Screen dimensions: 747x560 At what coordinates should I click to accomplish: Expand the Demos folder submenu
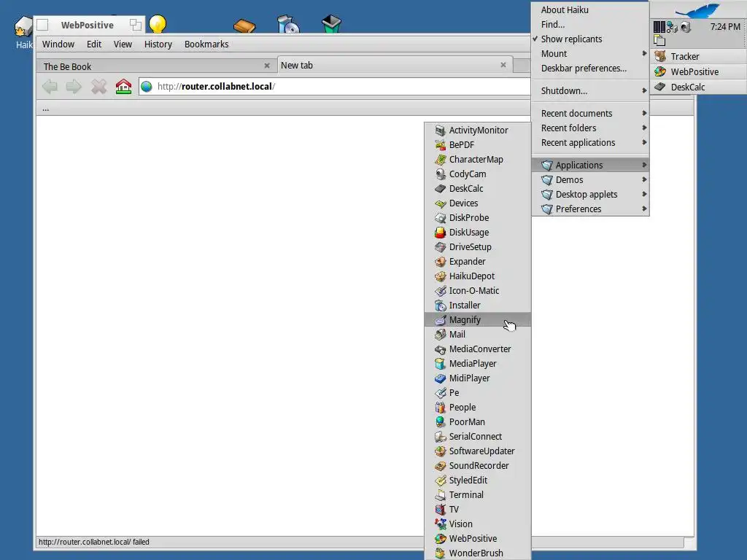[x=590, y=180]
